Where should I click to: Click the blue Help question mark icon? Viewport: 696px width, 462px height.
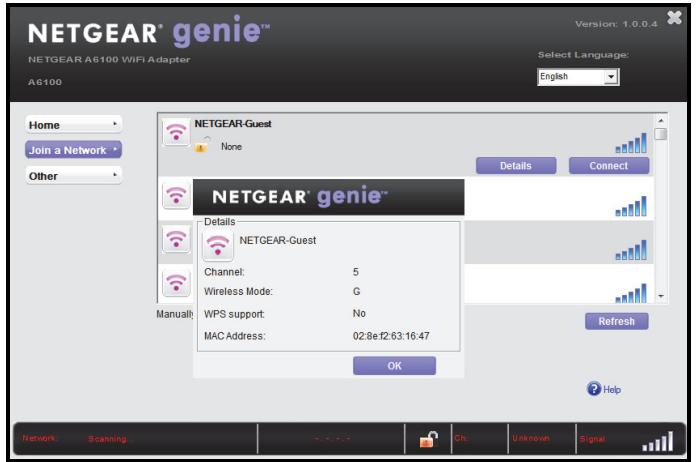click(593, 389)
